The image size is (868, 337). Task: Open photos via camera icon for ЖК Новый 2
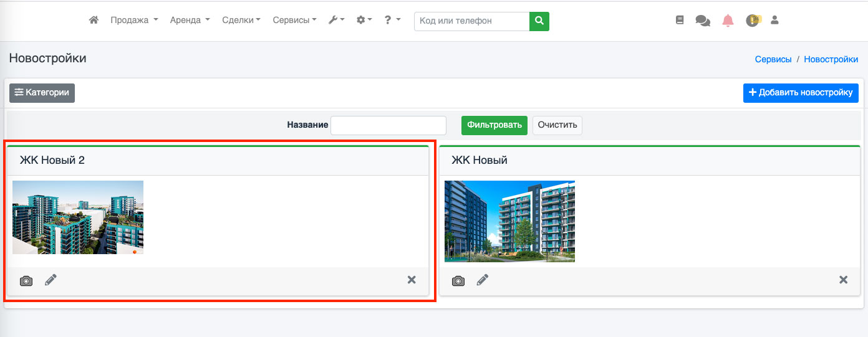click(x=26, y=280)
